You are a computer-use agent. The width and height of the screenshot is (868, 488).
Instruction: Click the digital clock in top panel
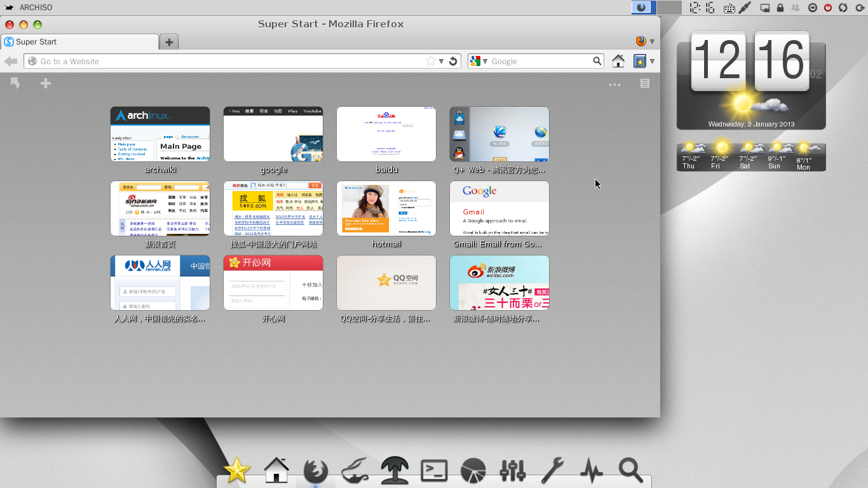pyautogui.click(x=702, y=8)
